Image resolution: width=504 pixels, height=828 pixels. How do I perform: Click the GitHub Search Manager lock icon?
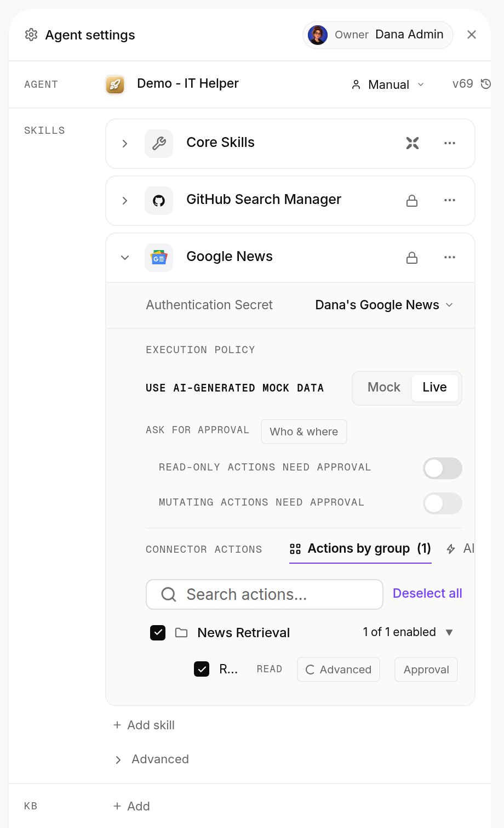[412, 201]
